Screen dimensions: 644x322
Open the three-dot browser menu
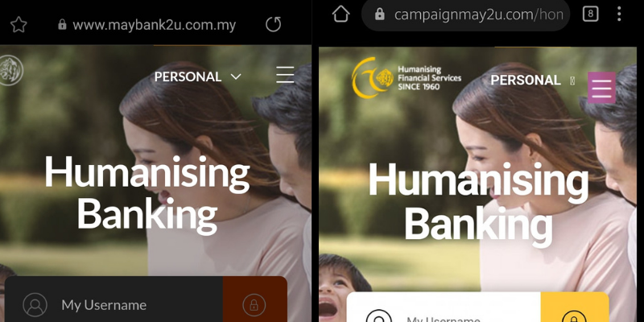point(619,14)
